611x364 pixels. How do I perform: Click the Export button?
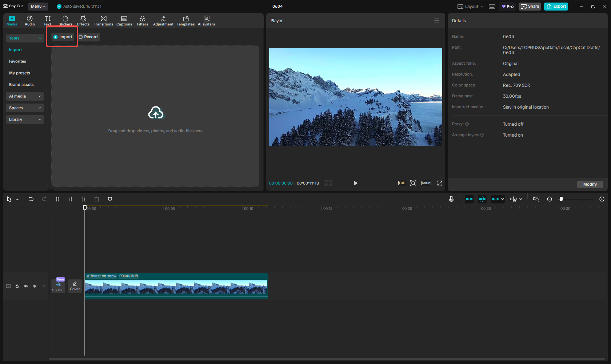point(556,6)
